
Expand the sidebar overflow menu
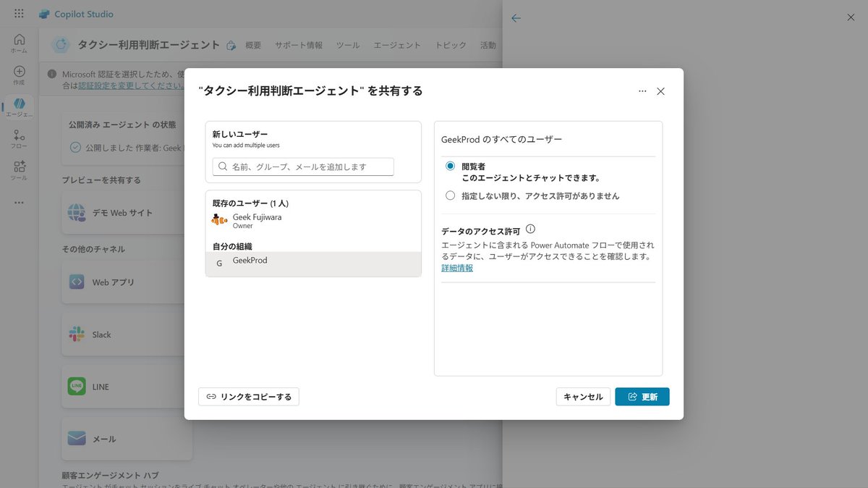tap(19, 203)
